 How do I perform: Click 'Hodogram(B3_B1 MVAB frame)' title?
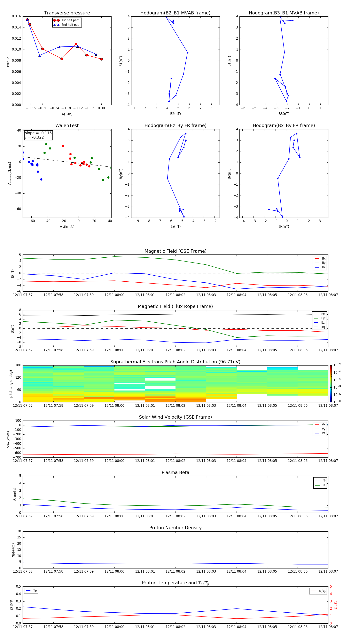(284, 13)
